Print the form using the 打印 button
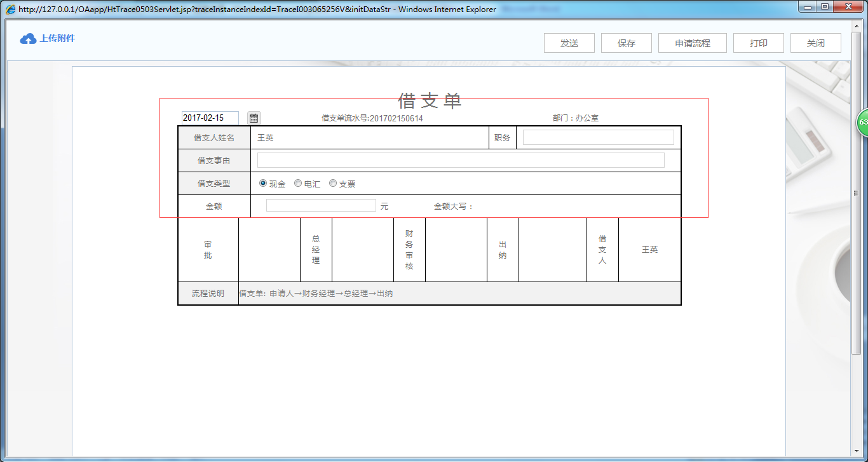The height and width of the screenshot is (462, 868). pos(758,43)
